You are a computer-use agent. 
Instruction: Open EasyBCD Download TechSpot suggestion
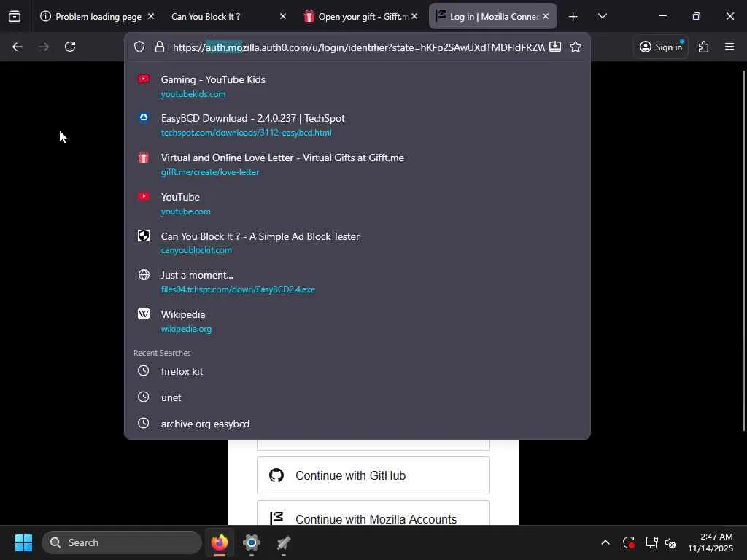(357, 125)
